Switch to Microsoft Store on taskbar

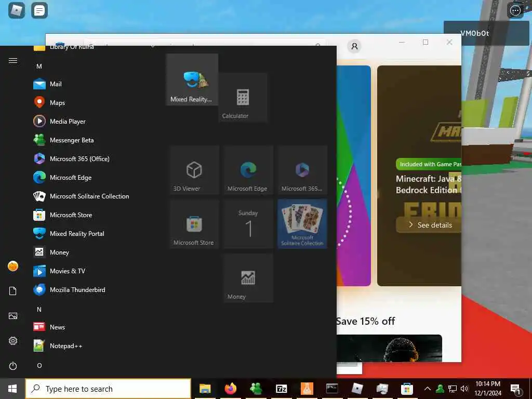(407, 389)
